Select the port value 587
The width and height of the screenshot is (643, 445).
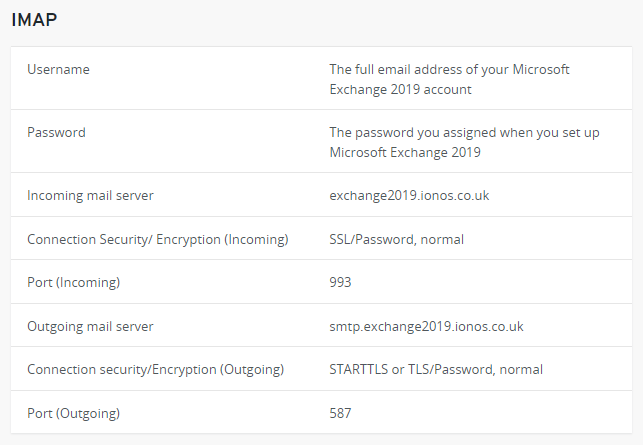pos(340,413)
